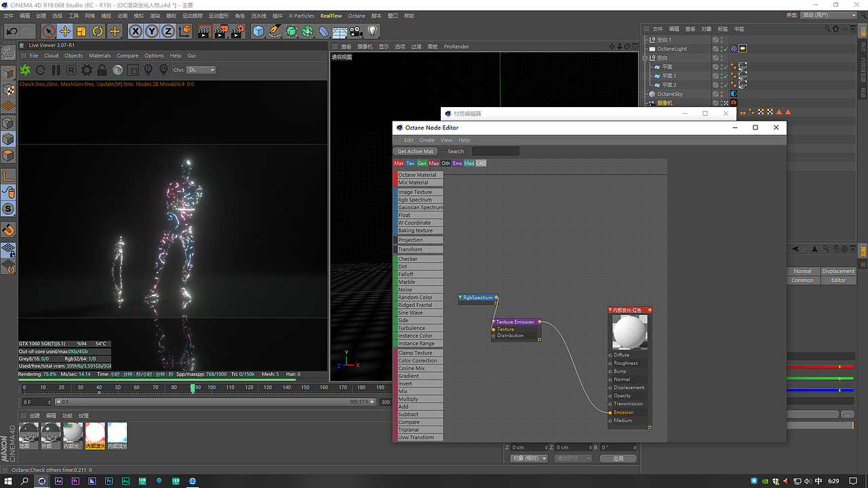868x488 pixels.
Task: Open the Render View clapperboard icon
Action: tap(203, 31)
